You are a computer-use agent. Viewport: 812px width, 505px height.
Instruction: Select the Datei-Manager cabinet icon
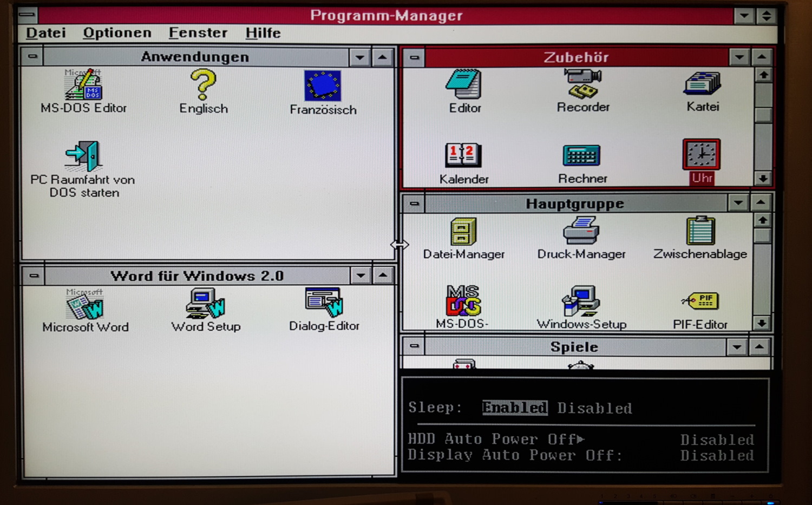tap(463, 231)
